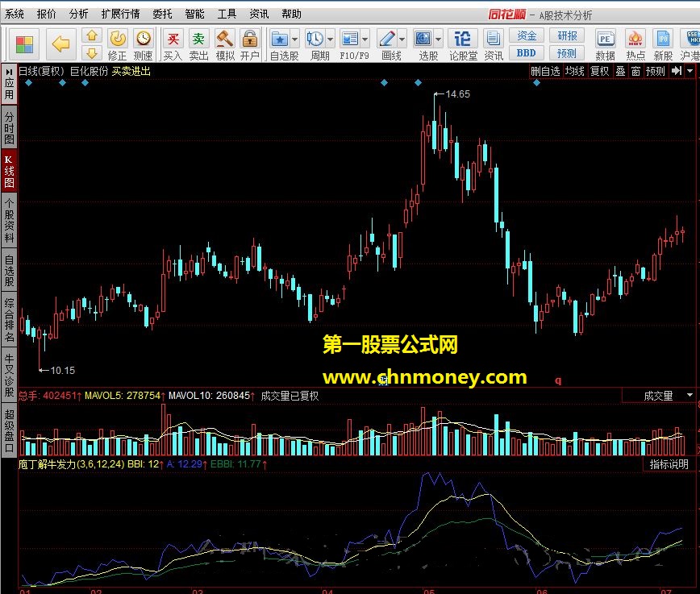Viewport: 700px width, 594px height.
Task: Click the first blue diamond marker above chart
Action: [28, 82]
